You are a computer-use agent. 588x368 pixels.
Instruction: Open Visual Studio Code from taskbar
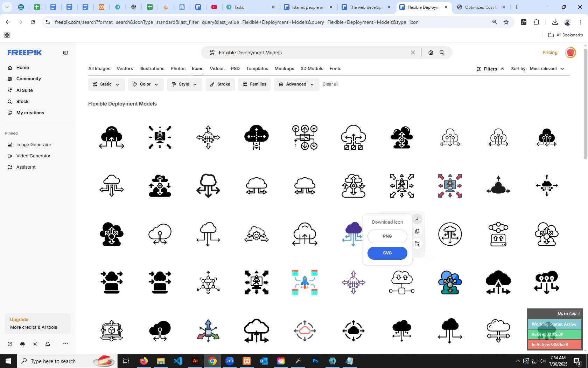[x=178, y=361]
